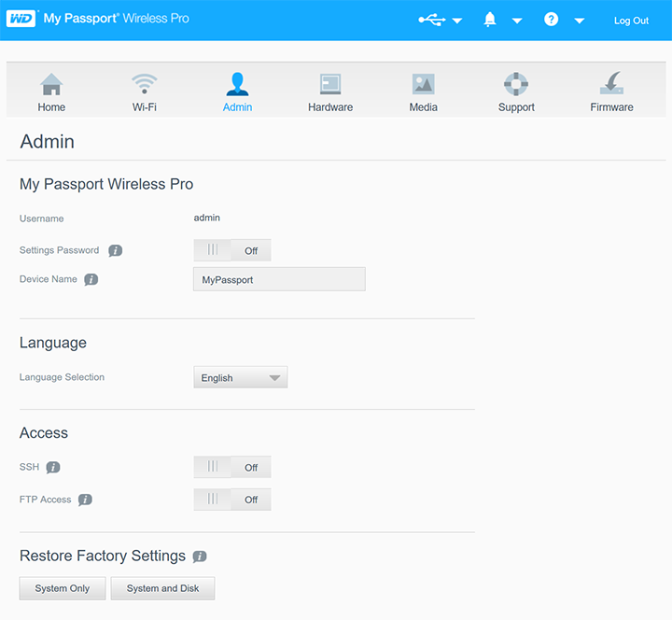Click info icon next to Device Name

tap(91, 279)
